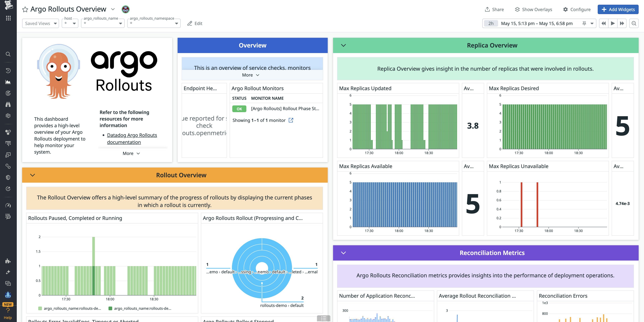
Task: Collapse the Replica Overview group
Action: point(343,45)
